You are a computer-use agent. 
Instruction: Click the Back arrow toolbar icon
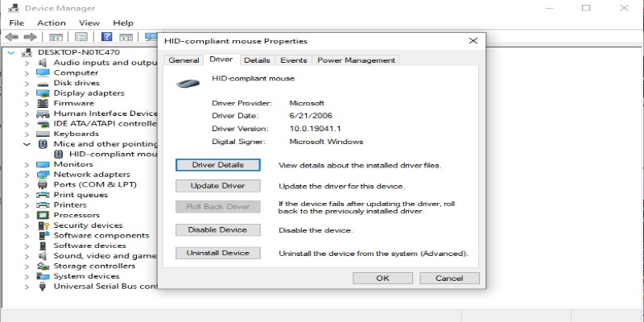coord(13,37)
